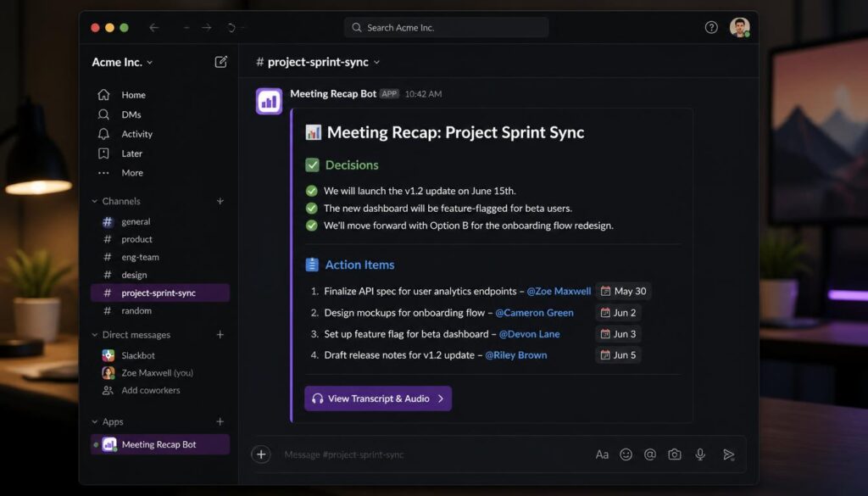Viewport: 868px width, 496px height.
Task: Expand the Acme Inc. workspace menu
Action: pyautogui.click(x=122, y=62)
